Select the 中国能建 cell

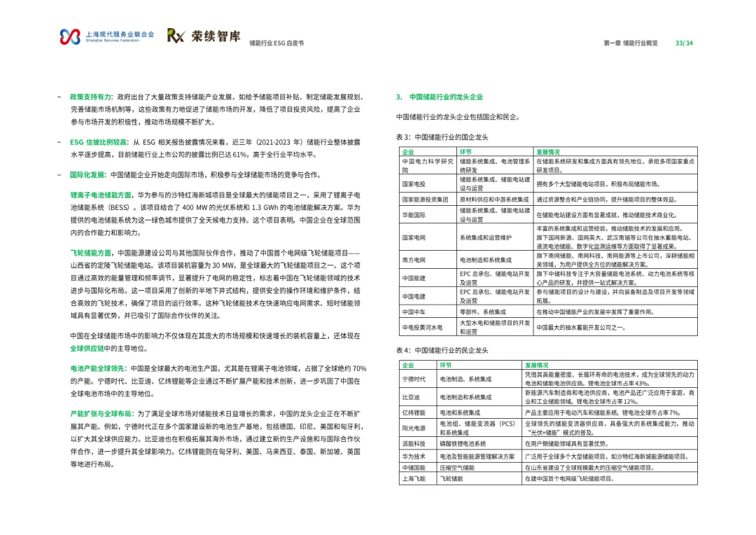pos(428,278)
